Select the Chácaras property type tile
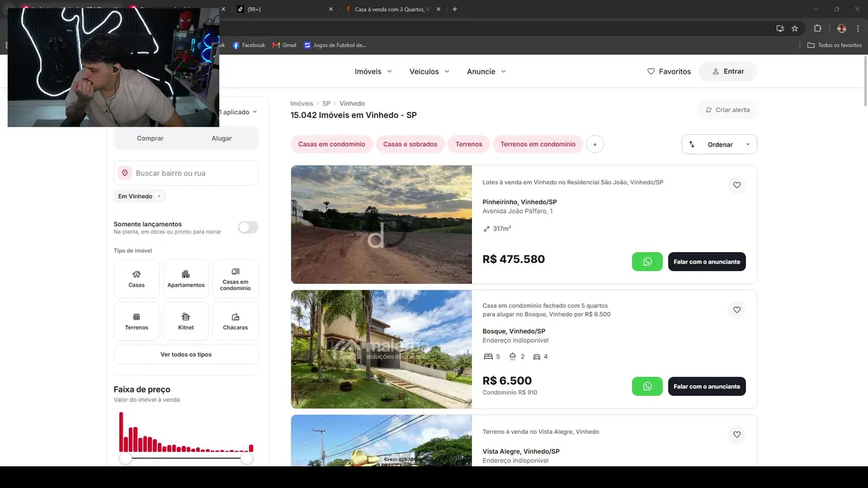The height and width of the screenshot is (488, 868). point(235,321)
